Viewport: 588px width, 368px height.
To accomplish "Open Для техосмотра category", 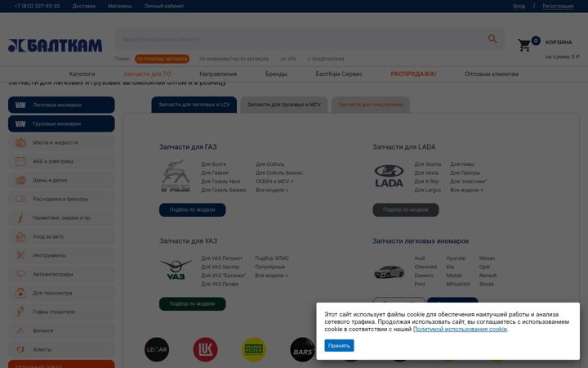I will point(61,293).
